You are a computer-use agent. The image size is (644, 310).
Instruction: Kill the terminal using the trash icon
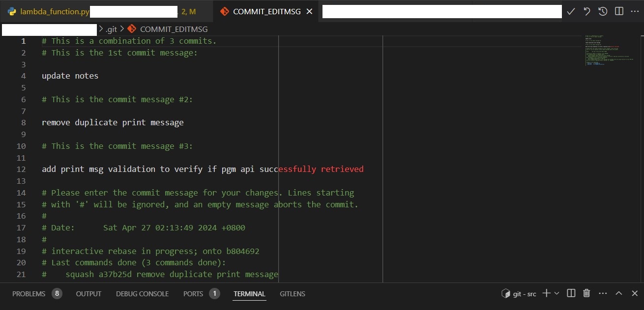tap(586, 293)
